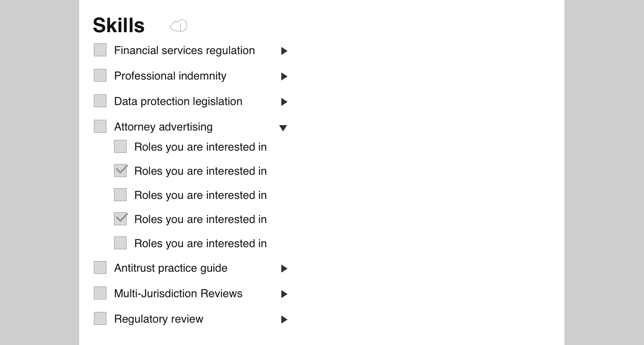Expand the Antitrust practice guide arrow
The image size is (644, 345).
coord(284,269)
